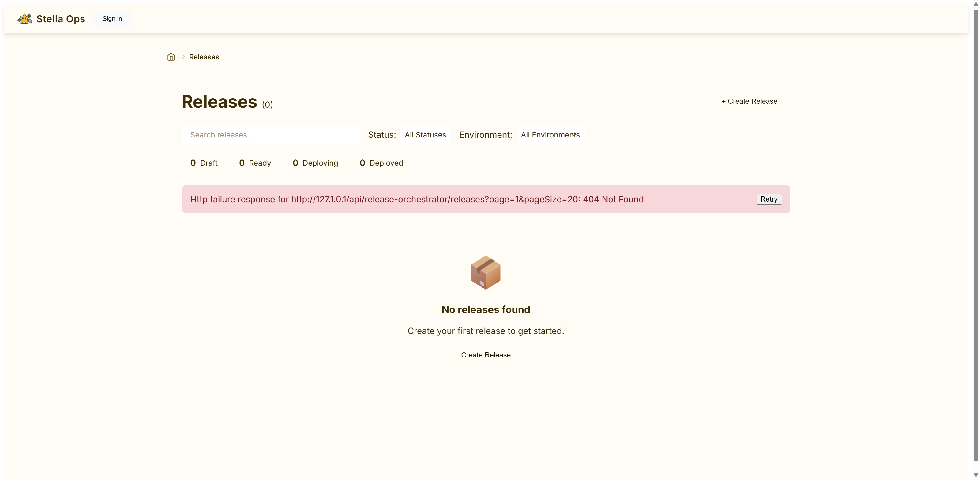The width and height of the screenshot is (980, 479).
Task: Select the Ready status counter
Action: (x=255, y=163)
